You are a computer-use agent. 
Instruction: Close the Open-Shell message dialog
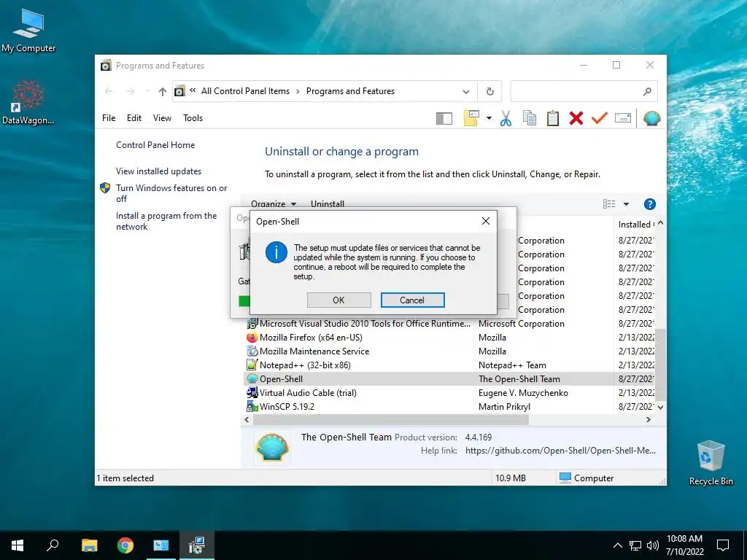point(485,221)
